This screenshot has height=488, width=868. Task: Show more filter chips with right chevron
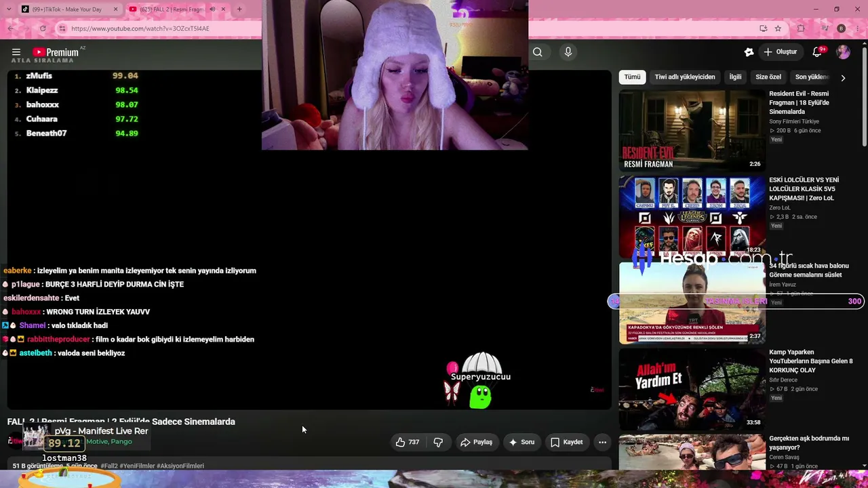pos(843,78)
